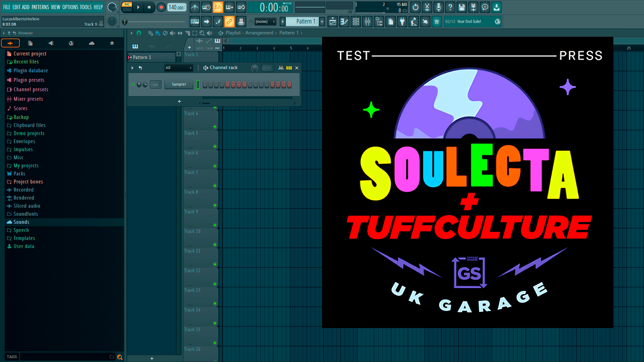Toggle the Sampler channel select indicator
Viewport: 644px width, 362px height.
198,84
